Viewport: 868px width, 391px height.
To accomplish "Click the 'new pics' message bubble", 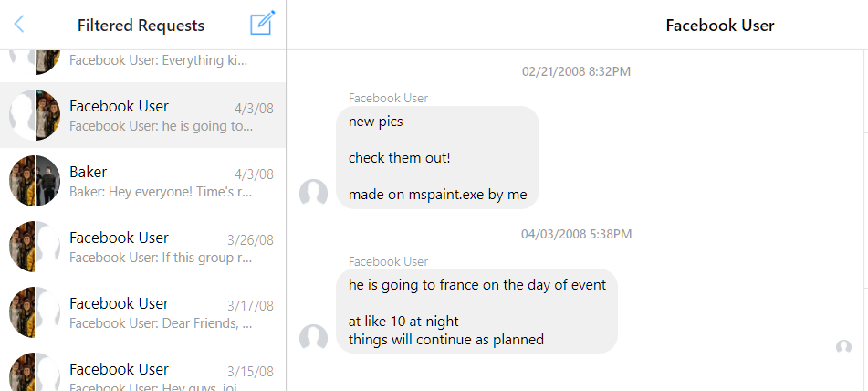I will [x=437, y=158].
